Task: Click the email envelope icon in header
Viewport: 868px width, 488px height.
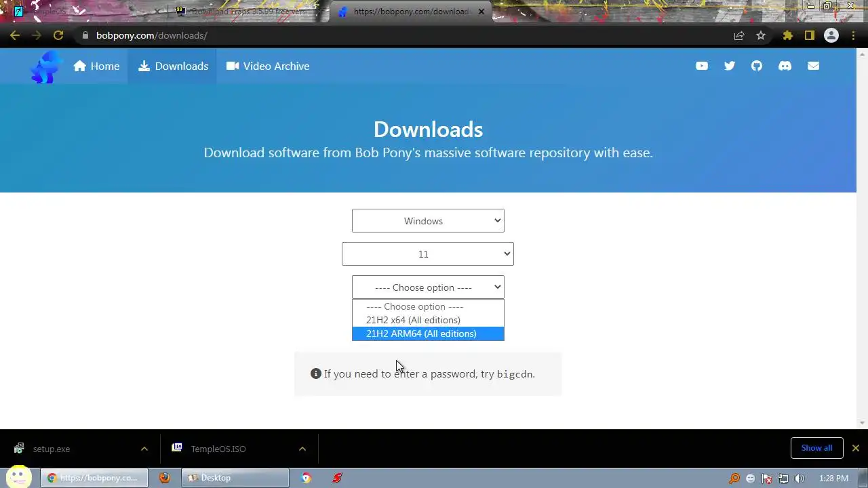Action: [x=813, y=66]
